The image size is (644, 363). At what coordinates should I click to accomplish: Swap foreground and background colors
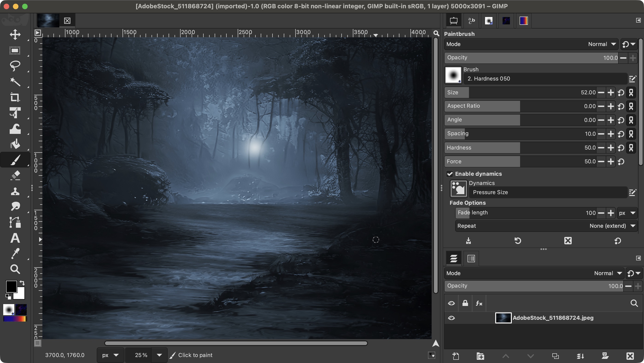pos(22,283)
